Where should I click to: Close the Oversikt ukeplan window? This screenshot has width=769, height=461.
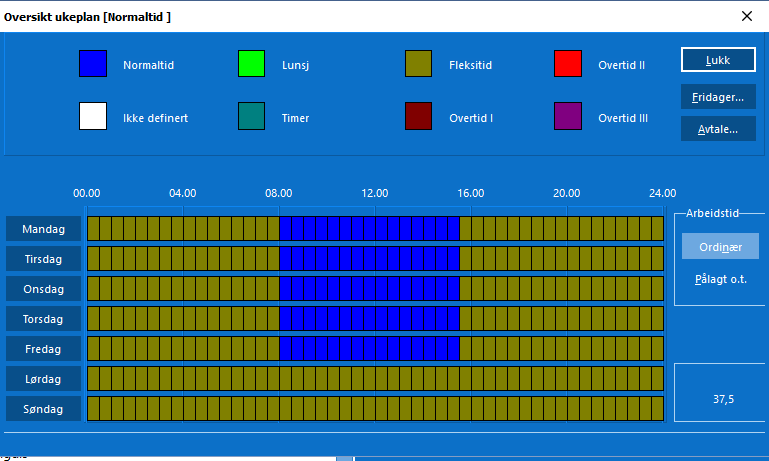[746, 16]
